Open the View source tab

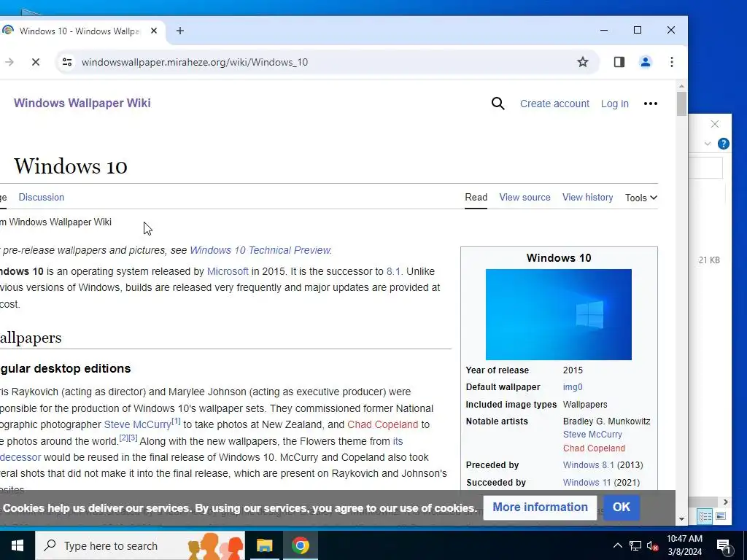click(525, 197)
